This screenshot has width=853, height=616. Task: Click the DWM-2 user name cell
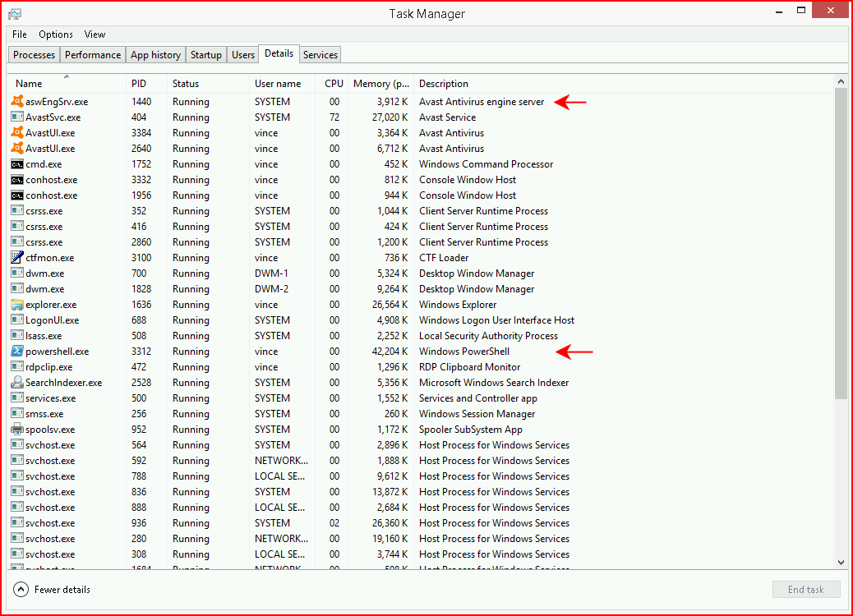coord(271,289)
